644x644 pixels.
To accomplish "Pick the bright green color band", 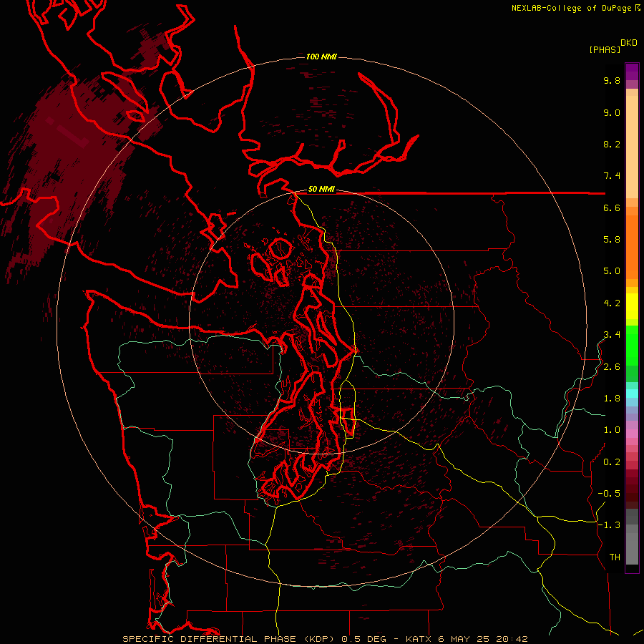I will click(x=632, y=345).
